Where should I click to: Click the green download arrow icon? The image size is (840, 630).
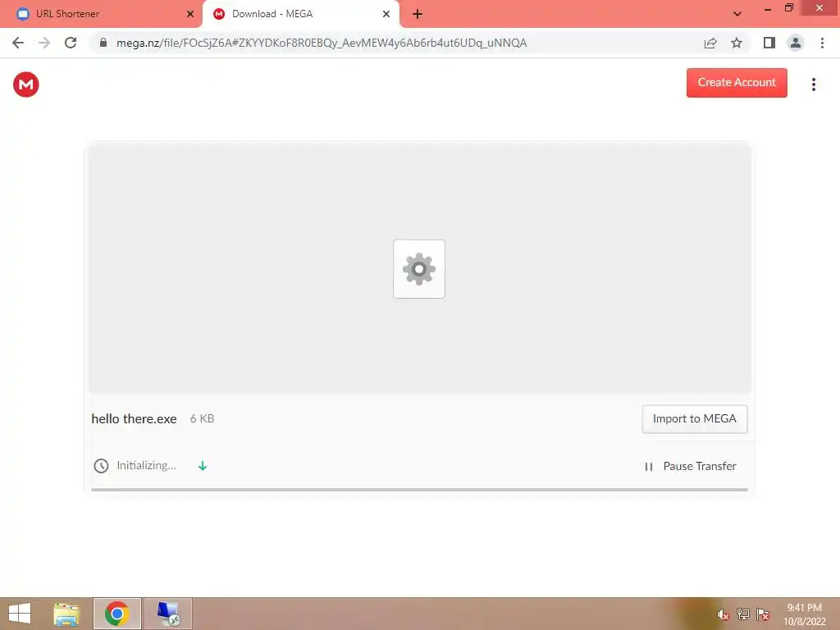203,466
